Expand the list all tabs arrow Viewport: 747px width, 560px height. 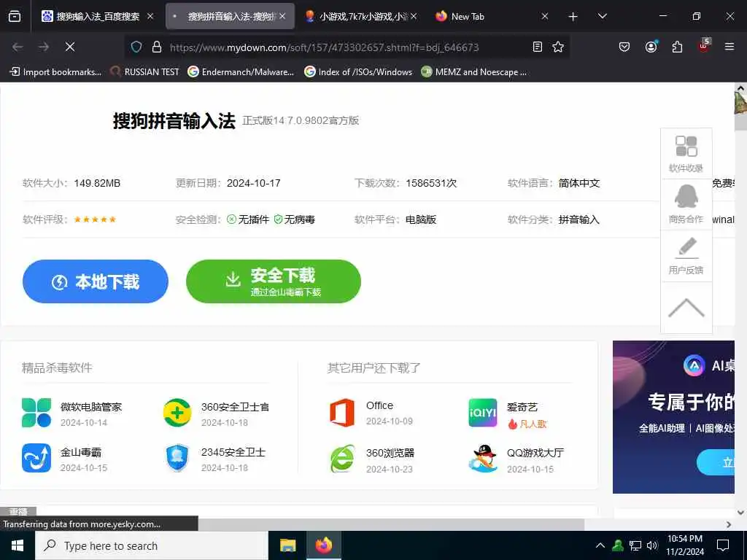(602, 16)
